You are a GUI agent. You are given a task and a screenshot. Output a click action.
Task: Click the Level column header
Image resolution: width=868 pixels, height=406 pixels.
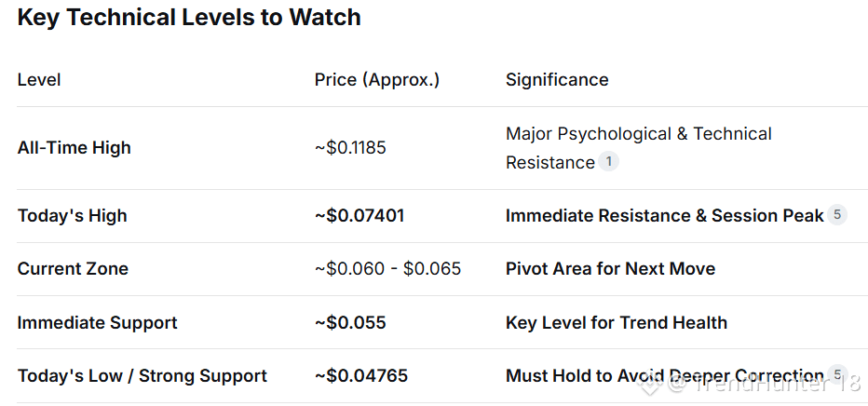pyautogui.click(x=39, y=80)
